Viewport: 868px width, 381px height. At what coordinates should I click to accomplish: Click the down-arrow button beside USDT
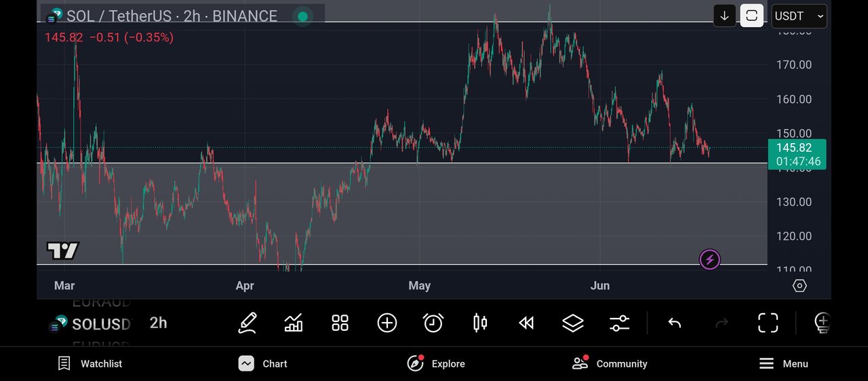[724, 16]
